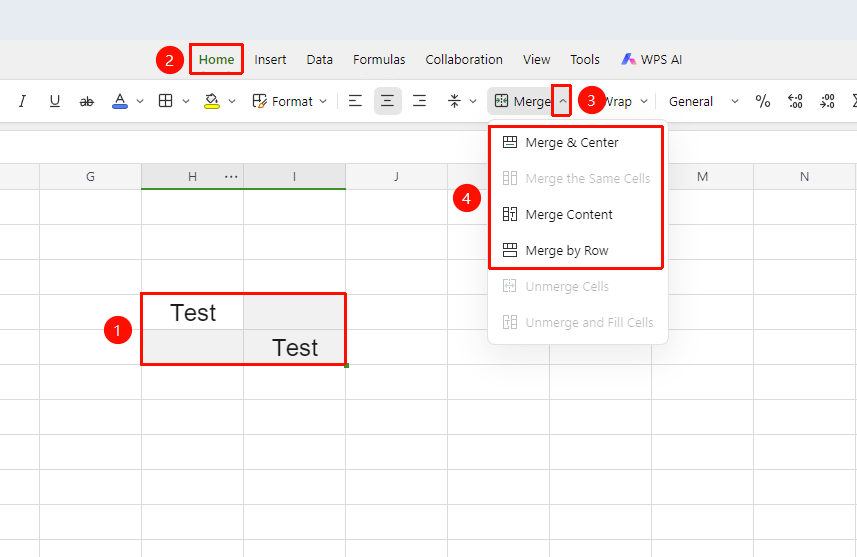Switch to the Insert tab
The height and width of the screenshot is (557, 857).
(x=270, y=60)
